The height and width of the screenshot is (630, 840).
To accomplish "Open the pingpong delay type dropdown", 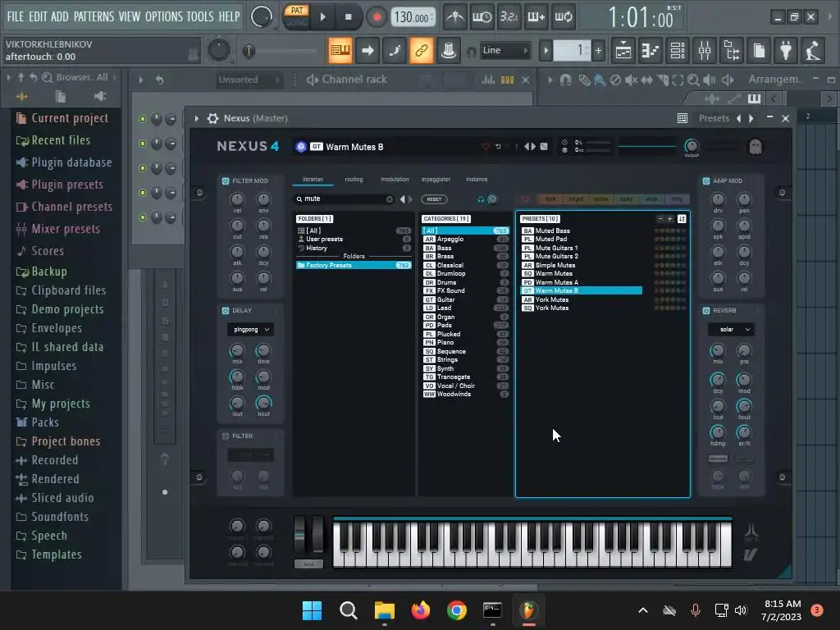I will [251, 330].
